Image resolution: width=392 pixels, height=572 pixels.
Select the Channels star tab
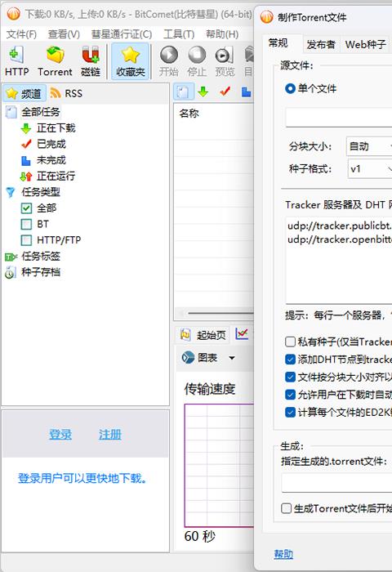[24, 93]
